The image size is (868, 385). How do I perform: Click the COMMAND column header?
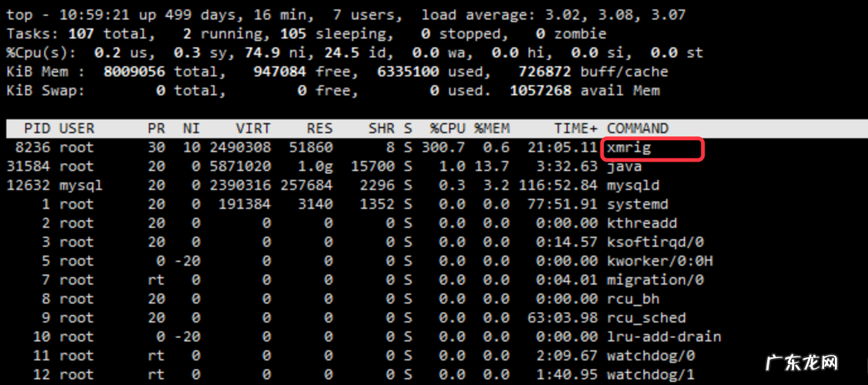click(637, 128)
